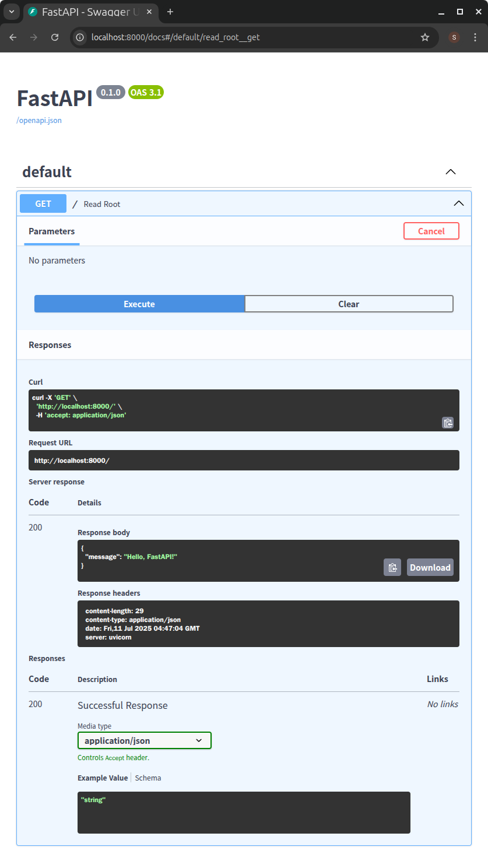Click the server: uvicorn header line
Viewport: 488px width, 868px height.
[108, 637]
